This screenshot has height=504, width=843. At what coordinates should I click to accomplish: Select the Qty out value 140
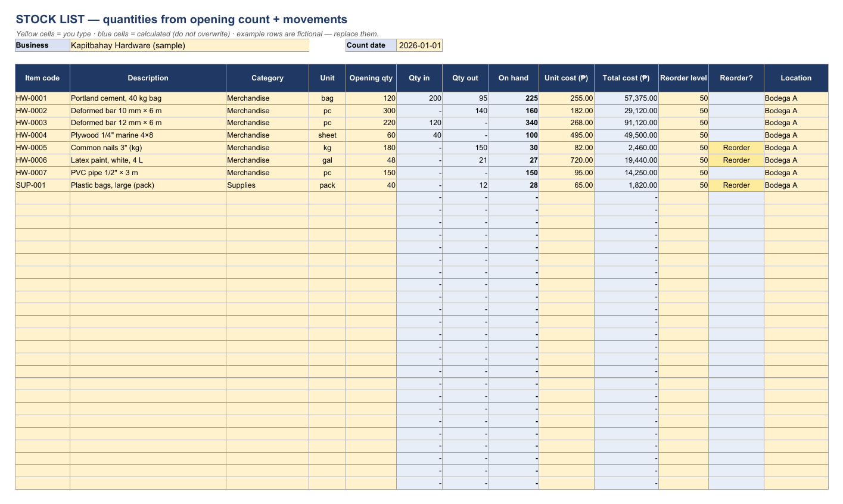click(466, 111)
